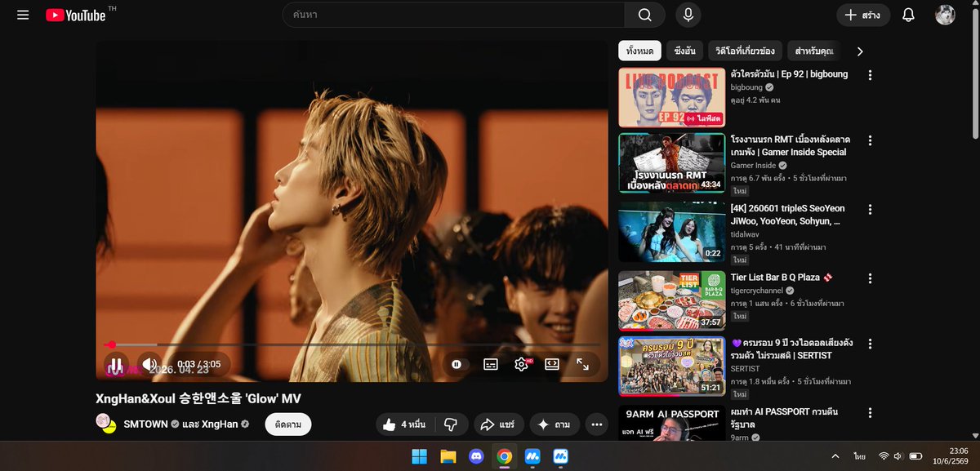The width and height of the screenshot is (980, 471).
Task: Select the ซิงอัน filter chip
Action: click(684, 51)
